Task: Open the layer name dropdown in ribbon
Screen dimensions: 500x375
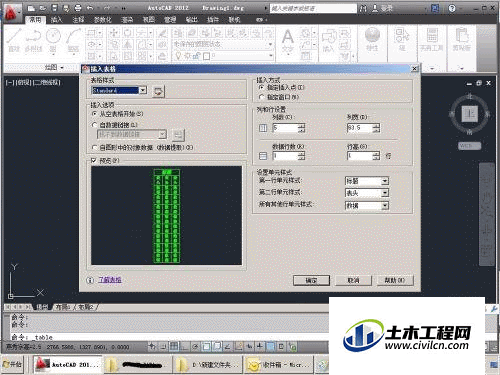Action: tap(271, 56)
